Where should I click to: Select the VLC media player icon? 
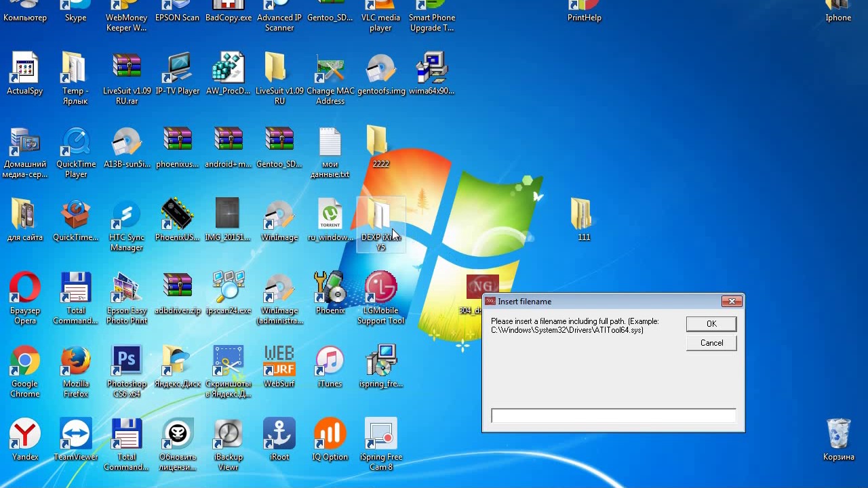(x=380, y=16)
